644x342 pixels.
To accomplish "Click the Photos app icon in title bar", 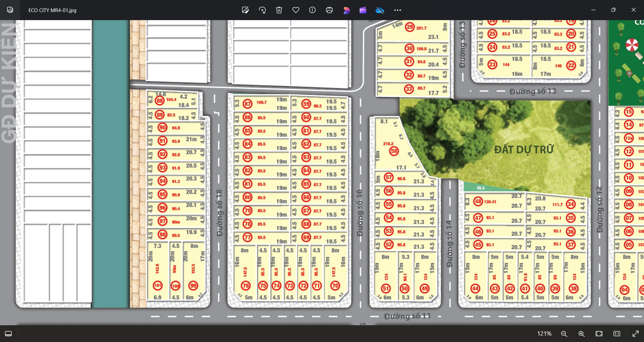I will tap(10, 10).
